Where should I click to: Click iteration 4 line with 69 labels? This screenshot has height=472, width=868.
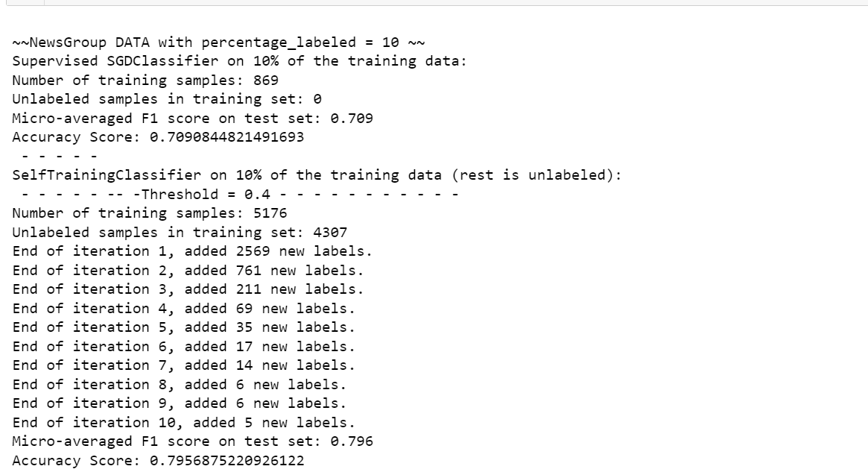click(x=183, y=309)
